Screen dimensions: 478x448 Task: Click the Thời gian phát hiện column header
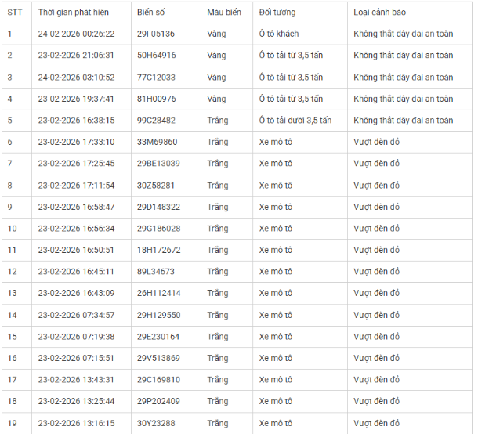point(73,13)
